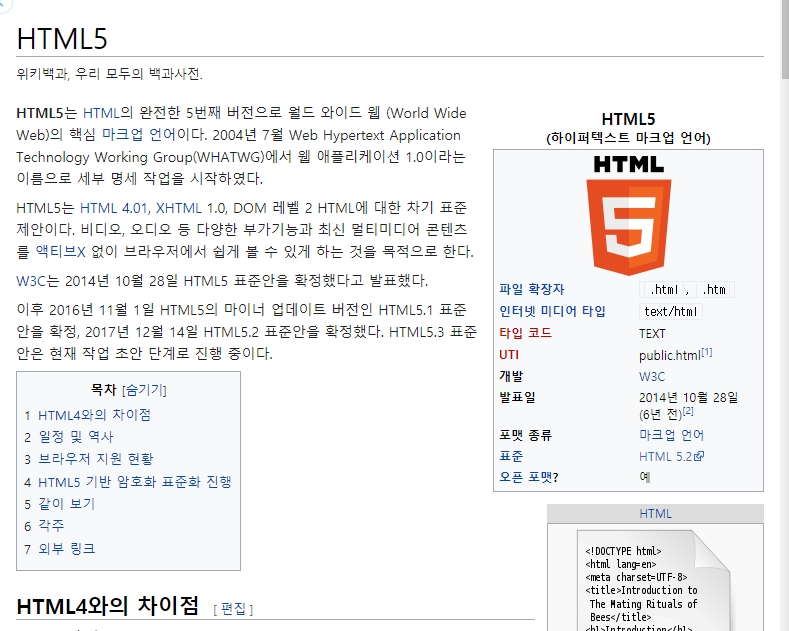The image size is (789, 631).
Task: Edit the HTML4와의 차이점 section via 편집
Action: [x=233, y=609]
